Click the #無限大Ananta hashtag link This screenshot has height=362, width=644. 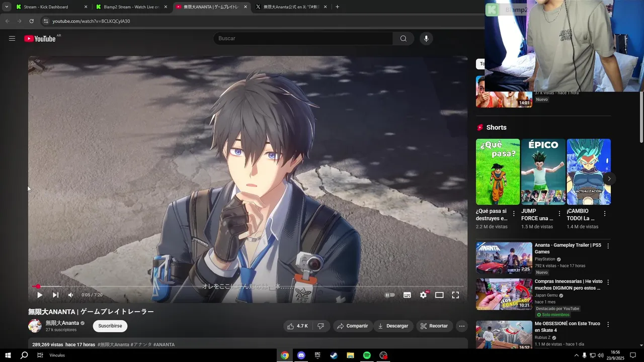tap(113, 345)
